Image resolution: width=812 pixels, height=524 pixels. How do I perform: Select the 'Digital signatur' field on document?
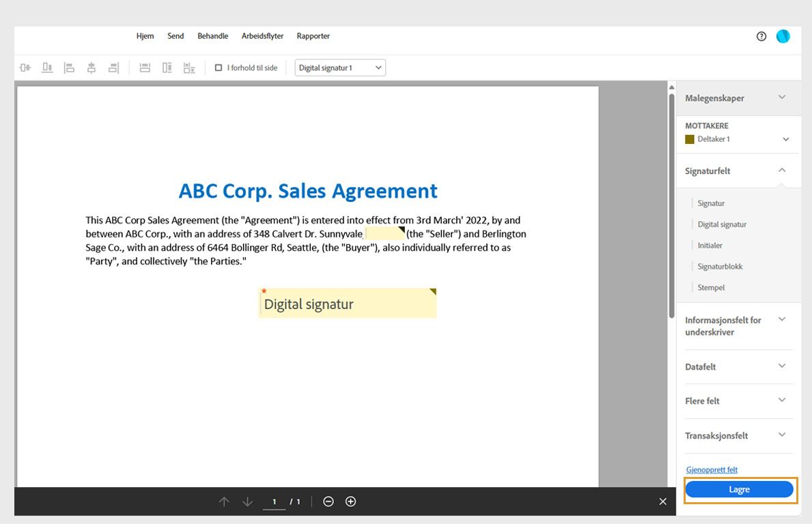coord(348,303)
